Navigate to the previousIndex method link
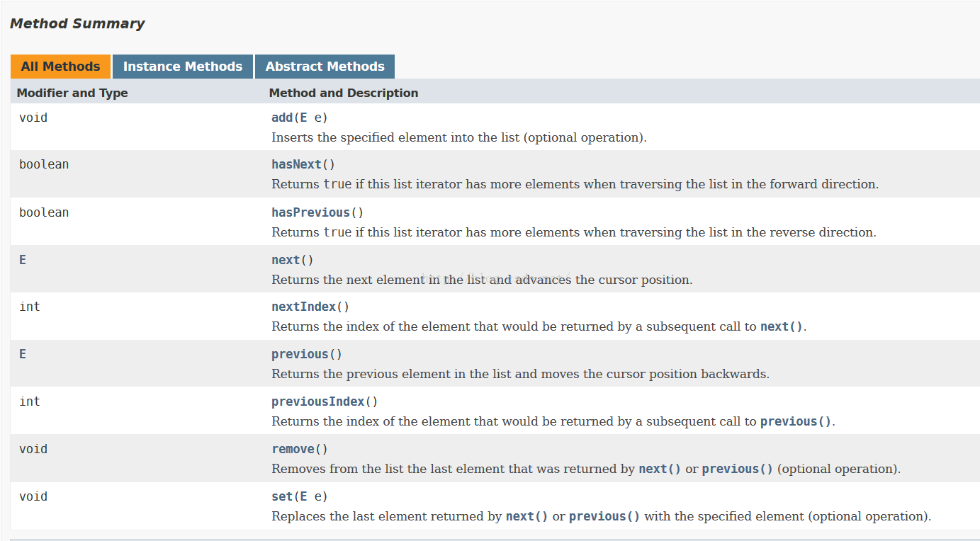The image size is (980, 541). point(317,402)
